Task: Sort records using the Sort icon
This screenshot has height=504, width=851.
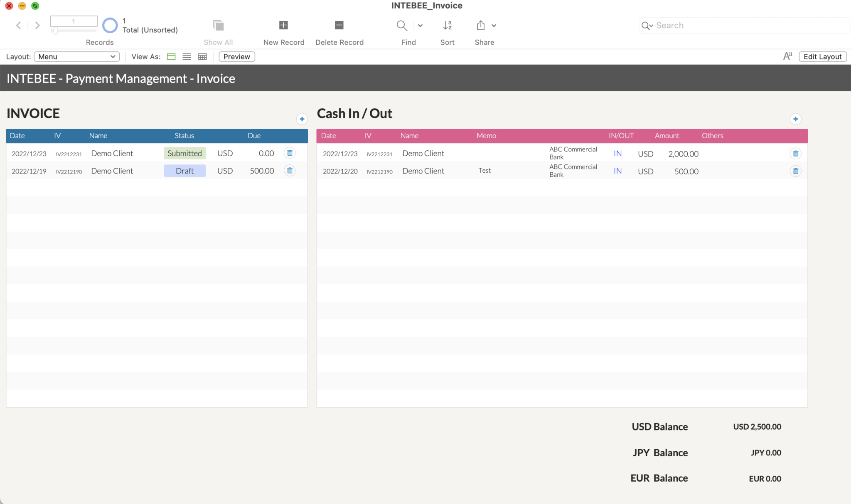Action: pos(447,25)
